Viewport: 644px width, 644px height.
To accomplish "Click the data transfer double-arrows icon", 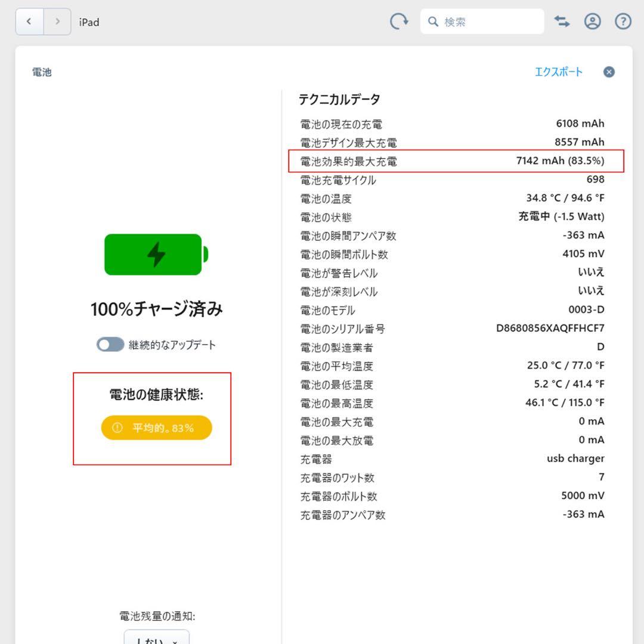I will point(562,21).
